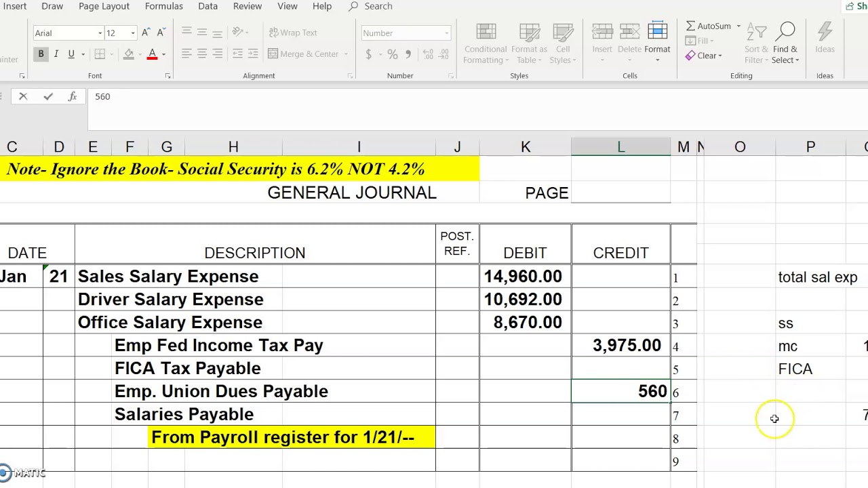Apply Comma Style icon
The image size is (868, 488).
[x=408, y=54]
